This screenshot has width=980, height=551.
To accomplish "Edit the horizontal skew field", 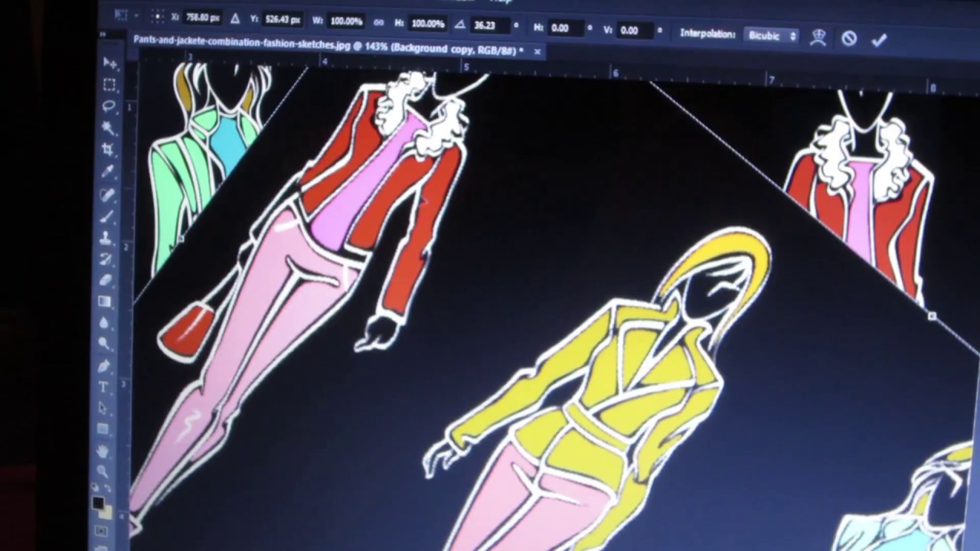I will pos(564,28).
